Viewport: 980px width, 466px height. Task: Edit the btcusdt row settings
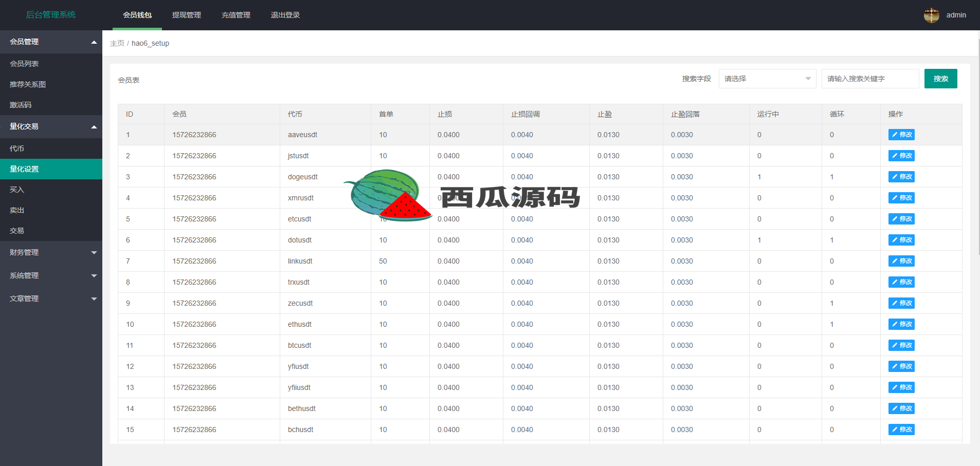901,345
